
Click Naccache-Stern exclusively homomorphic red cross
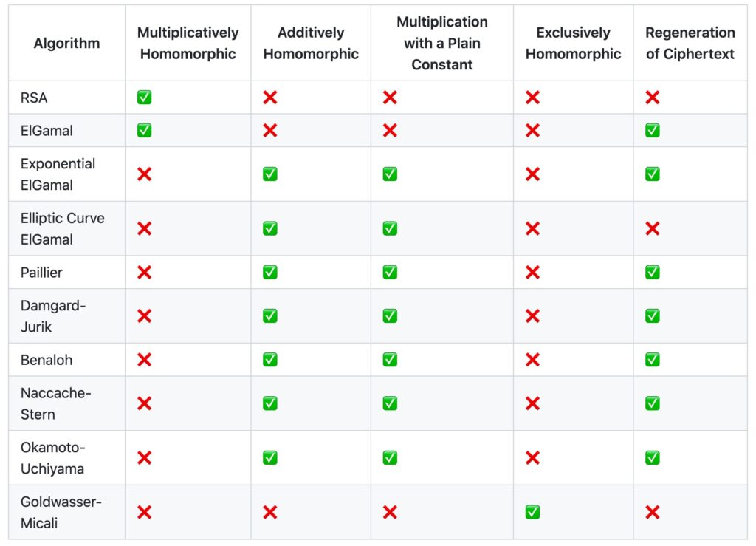[x=532, y=403]
